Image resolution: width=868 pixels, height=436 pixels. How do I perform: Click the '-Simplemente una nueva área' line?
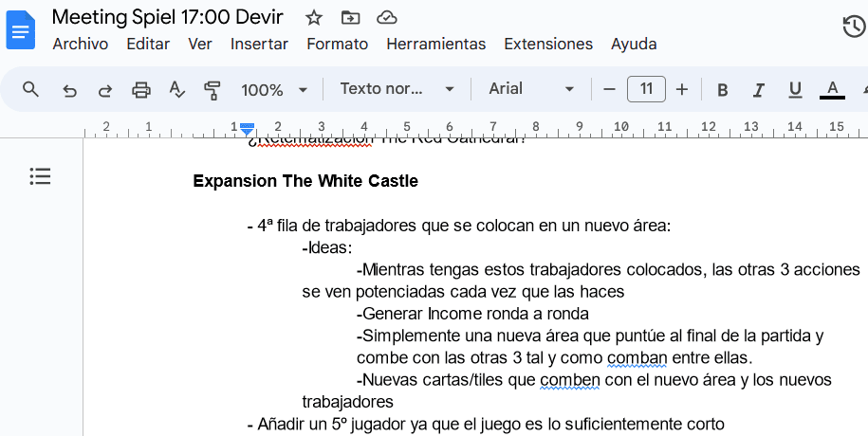(590, 336)
